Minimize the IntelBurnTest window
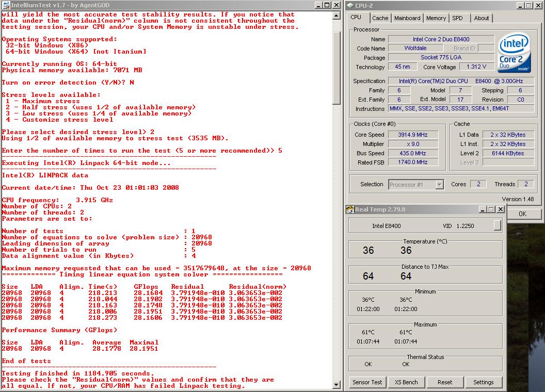The width and height of the screenshot is (545, 392). click(319, 5)
